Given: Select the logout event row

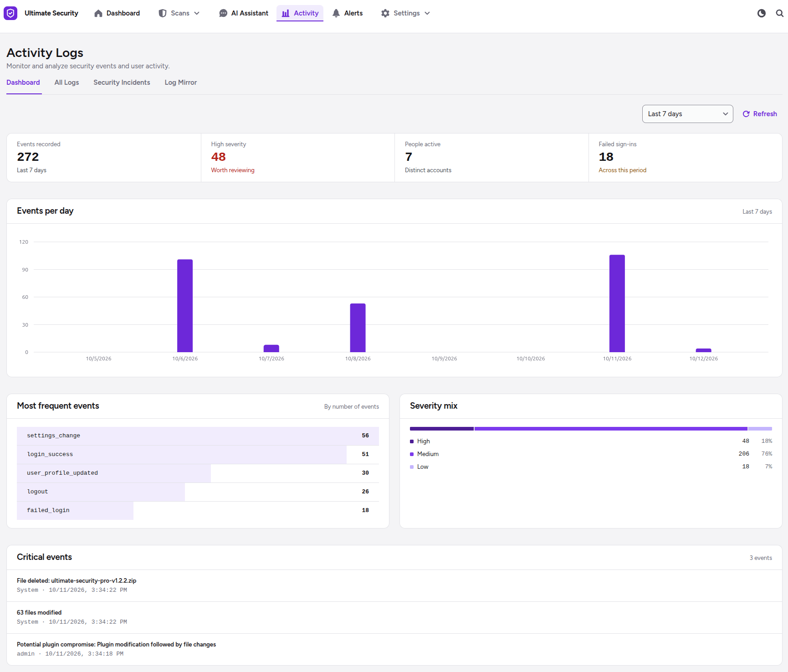Looking at the screenshot, I should (198, 492).
